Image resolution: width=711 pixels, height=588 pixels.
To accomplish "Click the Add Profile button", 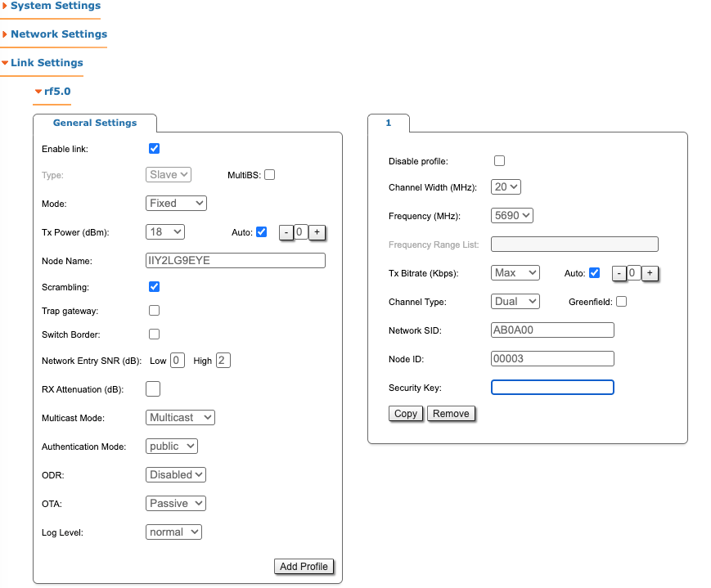I will point(304,566).
